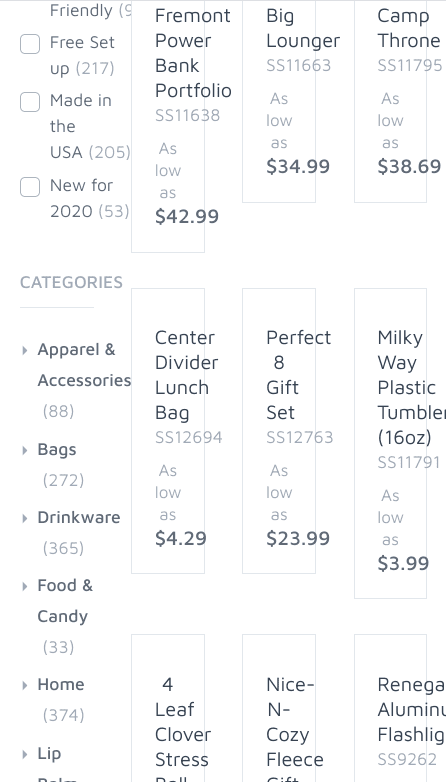The image size is (446, 782).
Task: Open the Big Lounger product
Action: click(303, 28)
